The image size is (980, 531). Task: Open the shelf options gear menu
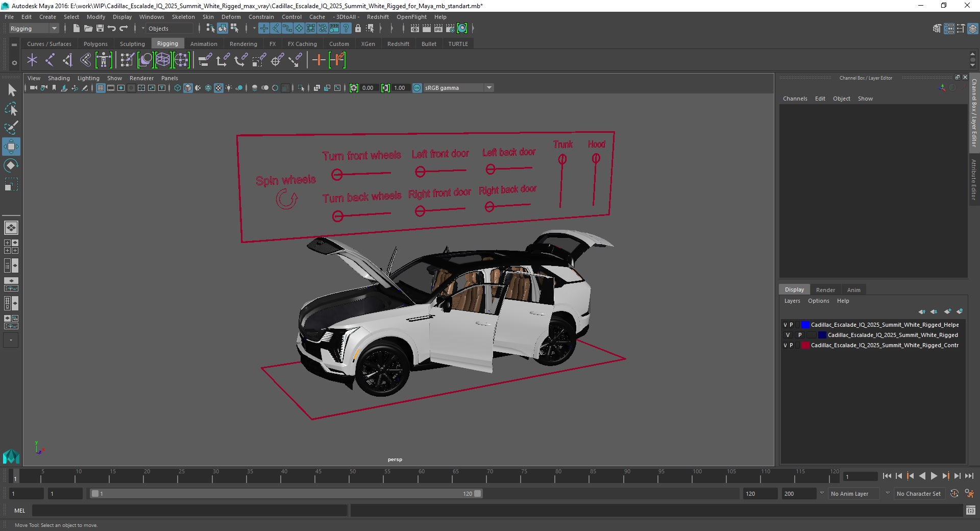14,63
